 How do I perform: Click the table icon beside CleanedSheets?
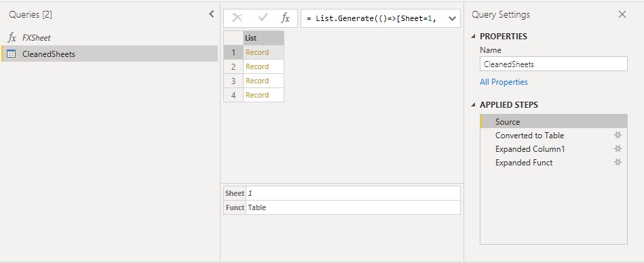pyautogui.click(x=12, y=54)
